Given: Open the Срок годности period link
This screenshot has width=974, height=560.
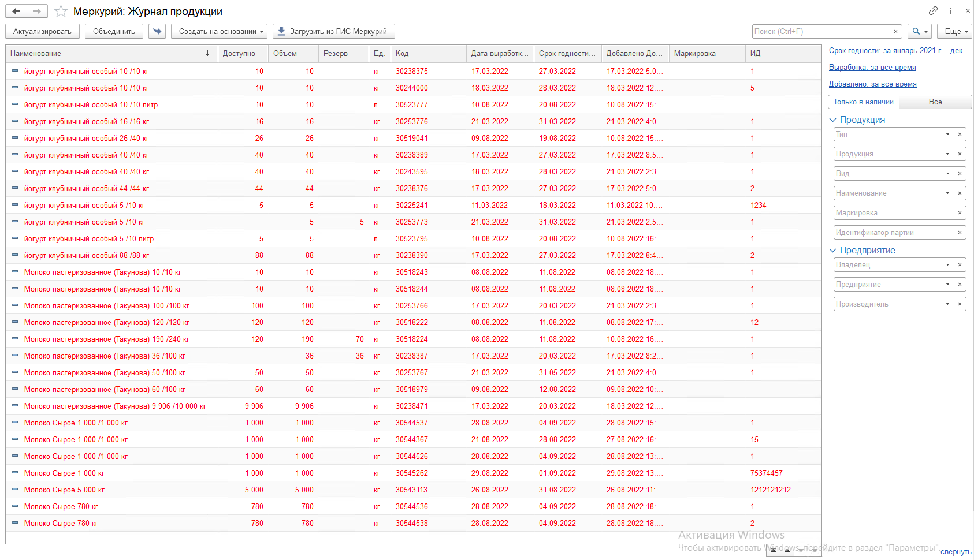Looking at the screenshot, I should coord(899,51).
